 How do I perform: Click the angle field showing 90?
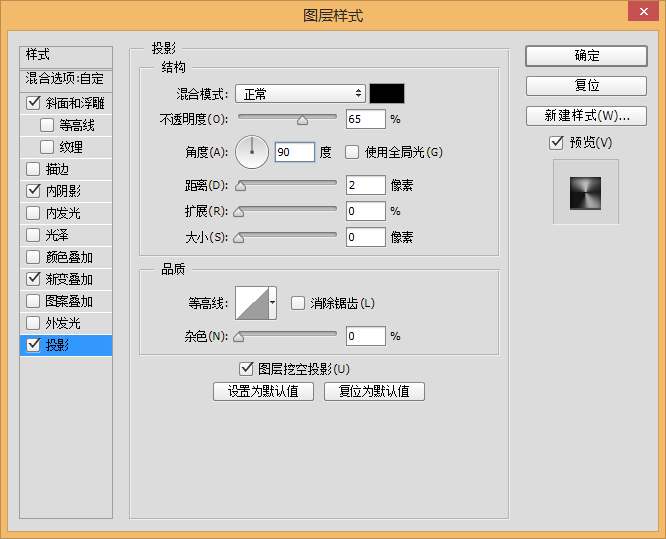[295, 152]
